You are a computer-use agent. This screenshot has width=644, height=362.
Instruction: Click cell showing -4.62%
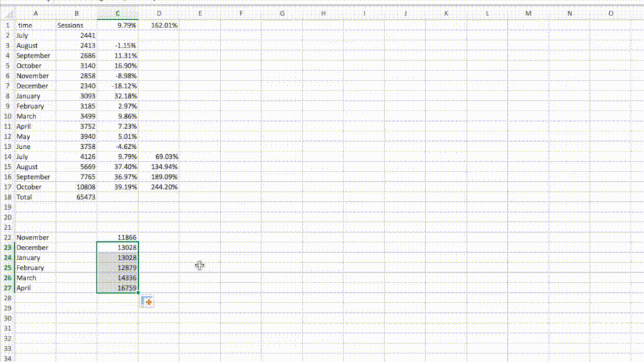click(117, 147)
